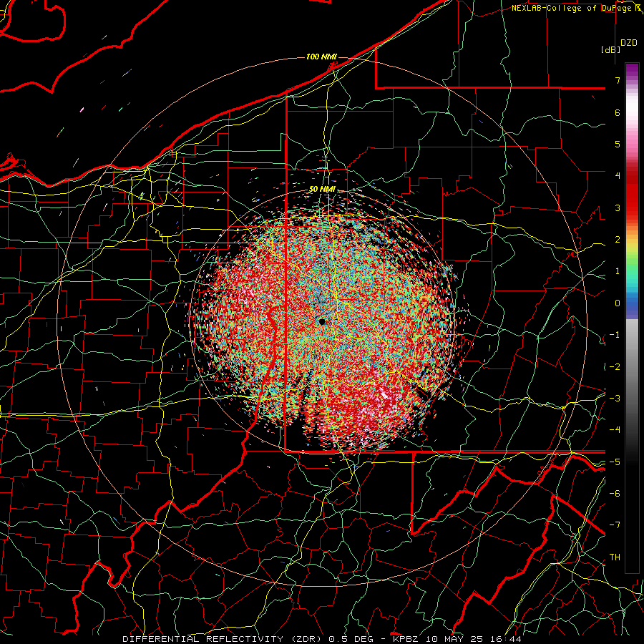The width and height of the screenshot is (644, 644).
Task: Click the 100 NMI range ring label
Action: (321, 57)
